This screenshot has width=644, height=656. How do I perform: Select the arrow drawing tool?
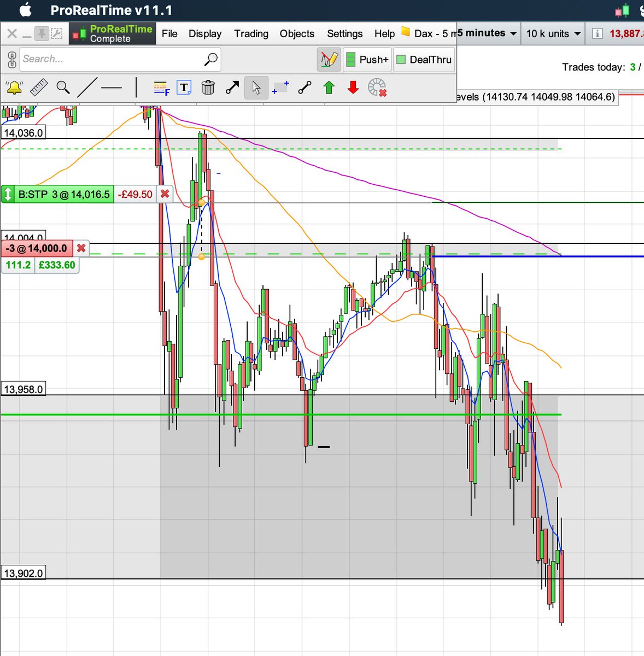click(232, 87)
